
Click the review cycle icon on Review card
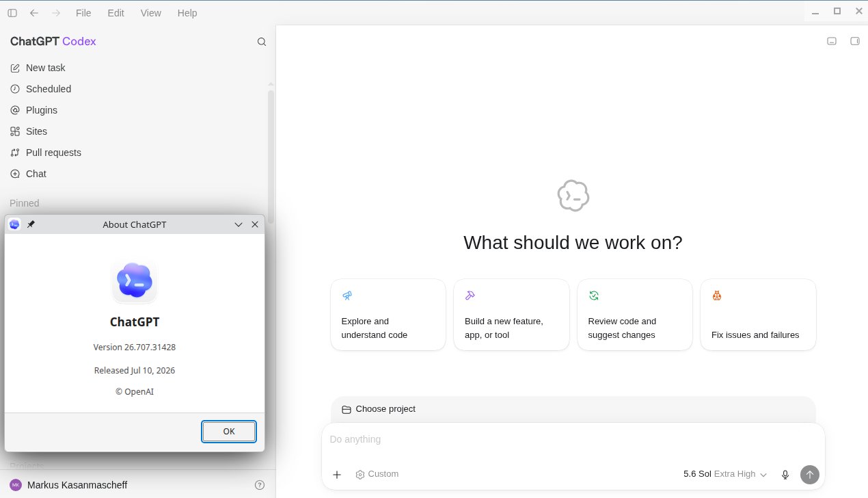[x=594, y=296]
